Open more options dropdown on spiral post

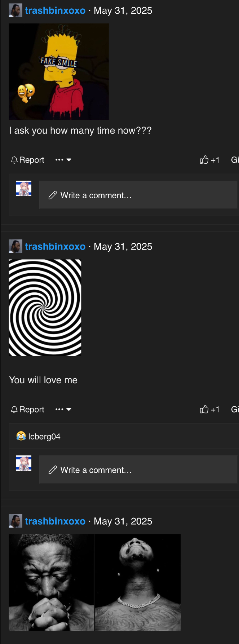click(63, 409)
